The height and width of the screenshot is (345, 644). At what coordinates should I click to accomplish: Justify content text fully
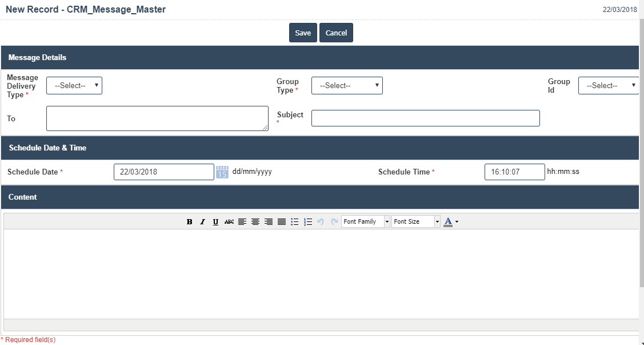(x=282, y=221)
